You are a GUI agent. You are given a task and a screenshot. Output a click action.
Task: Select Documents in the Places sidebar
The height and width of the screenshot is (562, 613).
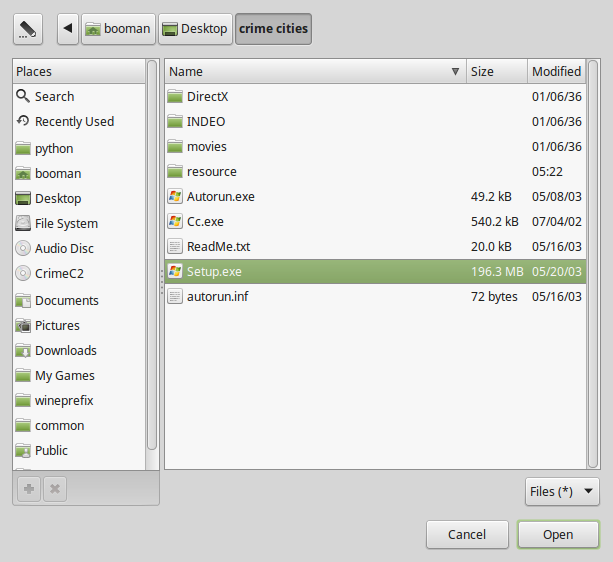tap(79, 301)
